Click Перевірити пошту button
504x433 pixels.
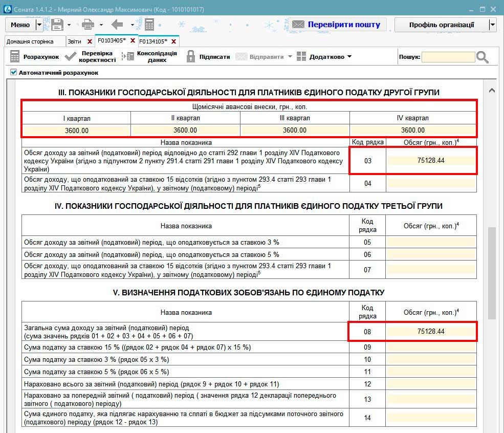[x=337, y=25]
